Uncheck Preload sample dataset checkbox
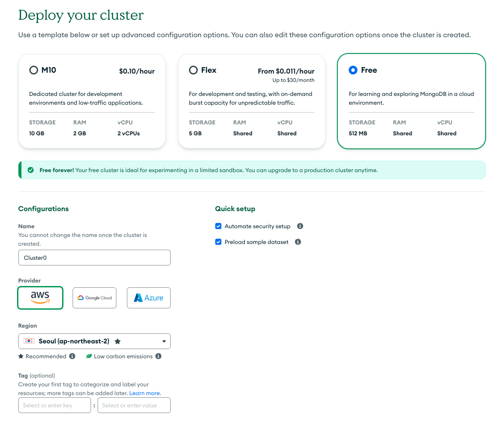The width and height of the screenshot is (504, 424). click(x=218, y=242)
